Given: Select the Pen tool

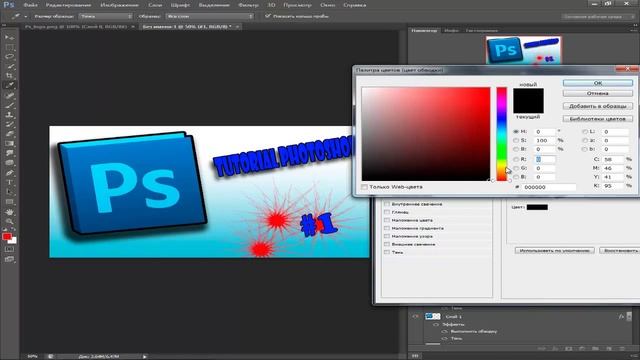Looking at the screenshot, I should 9,173.
